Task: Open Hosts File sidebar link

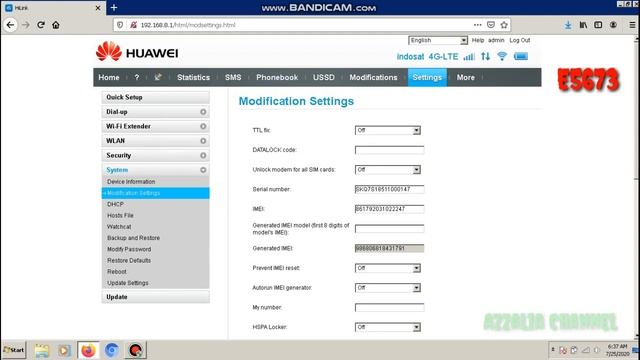Action: pos(120,215)
